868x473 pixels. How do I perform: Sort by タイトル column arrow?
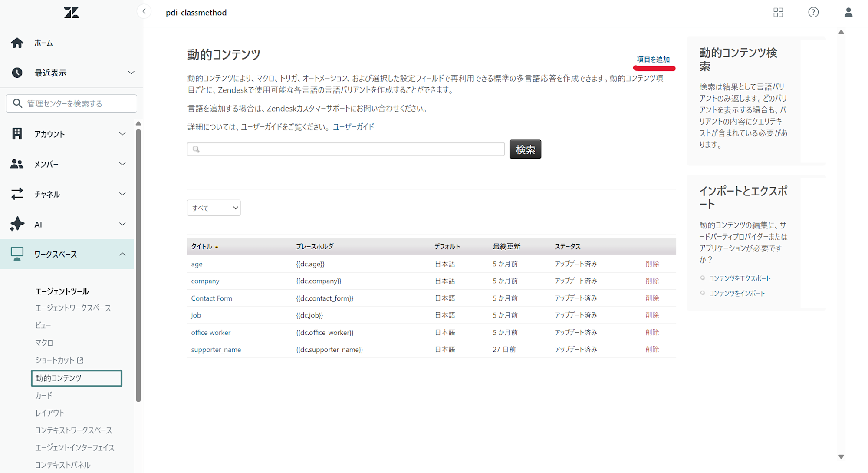click(217, 247)
